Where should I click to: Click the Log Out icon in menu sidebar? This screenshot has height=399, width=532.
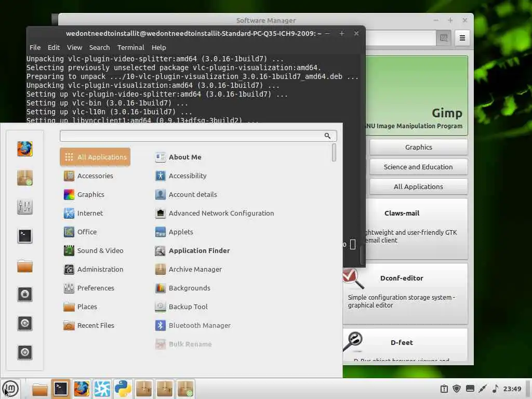(25, 323)
